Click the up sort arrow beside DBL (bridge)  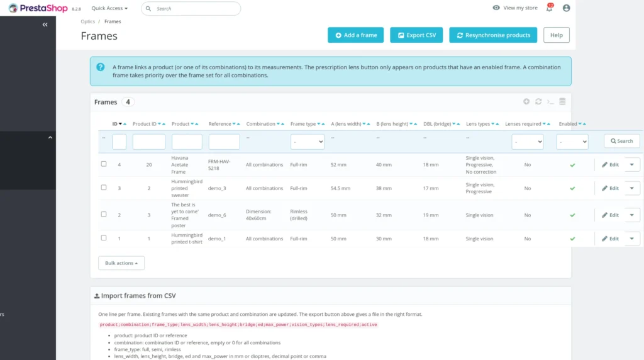[x=458, y=124]
